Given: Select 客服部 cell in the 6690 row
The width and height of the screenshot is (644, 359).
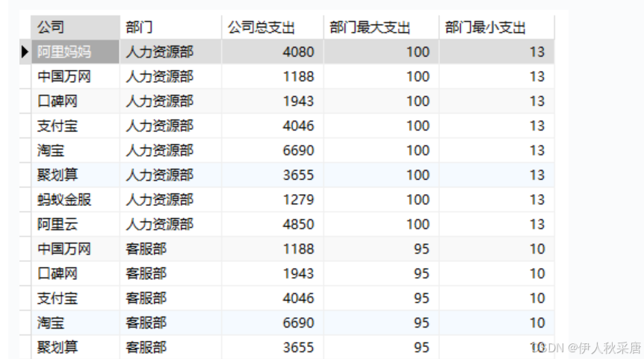Looking at the screenshot, I should pos(170,323).
